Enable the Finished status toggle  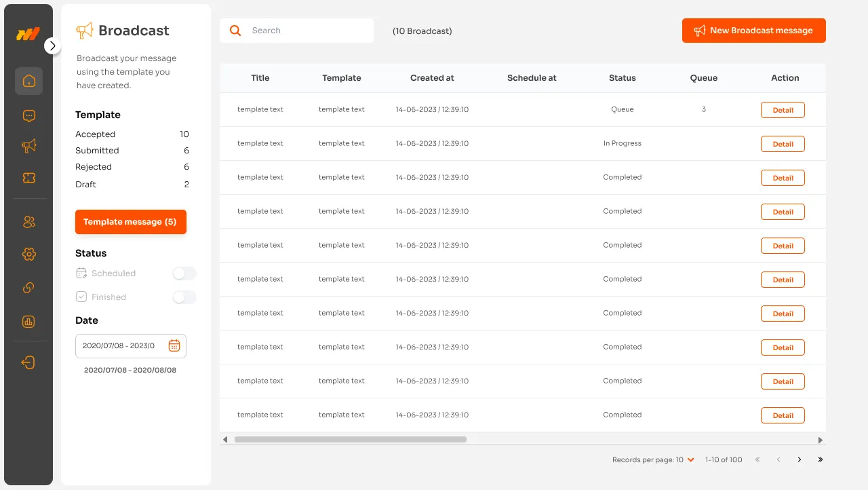coord(184,297)
